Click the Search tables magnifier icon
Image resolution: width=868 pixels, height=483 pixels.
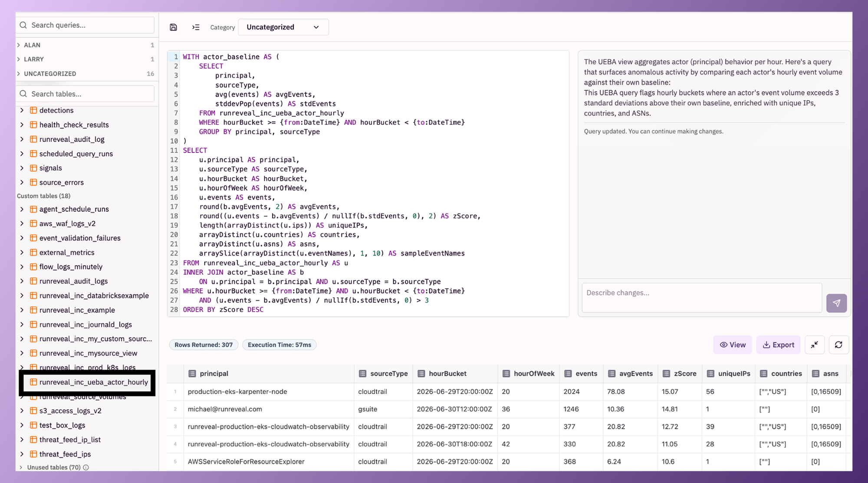tap(23, 94)
